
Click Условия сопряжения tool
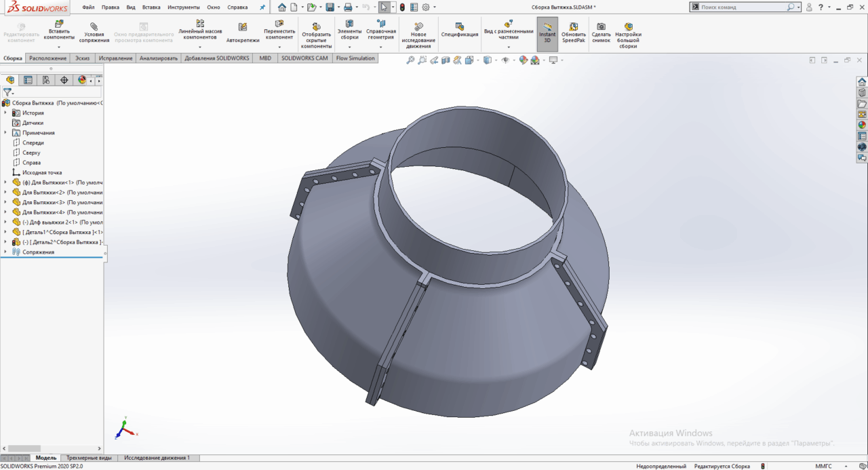pyautogui.click(x=94, y=33)
